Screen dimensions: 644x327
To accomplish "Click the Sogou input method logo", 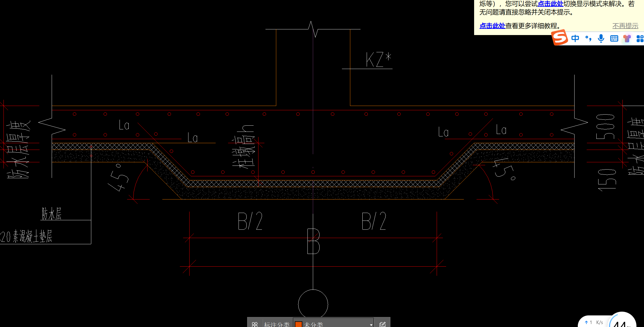I will click(559, 38).
